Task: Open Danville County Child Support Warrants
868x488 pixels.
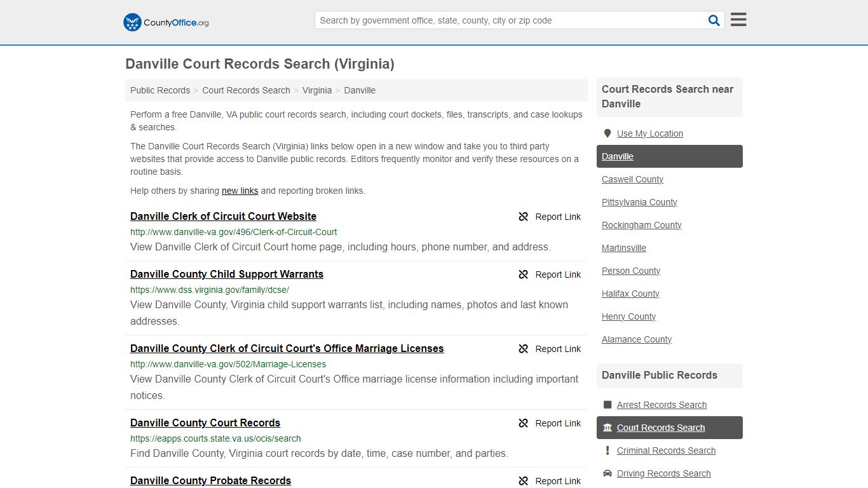Action: click(227, 274)
